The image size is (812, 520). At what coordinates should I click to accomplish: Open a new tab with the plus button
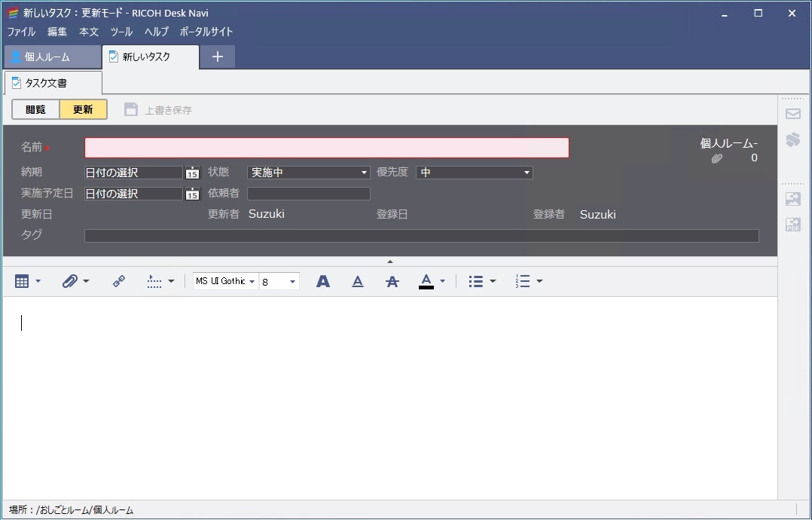217,57
